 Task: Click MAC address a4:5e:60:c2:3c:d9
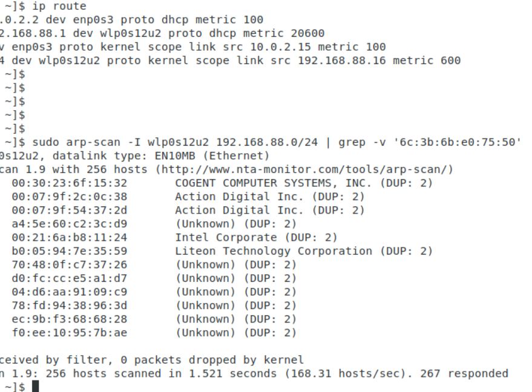pyautogui.click(x=70, y=224)
